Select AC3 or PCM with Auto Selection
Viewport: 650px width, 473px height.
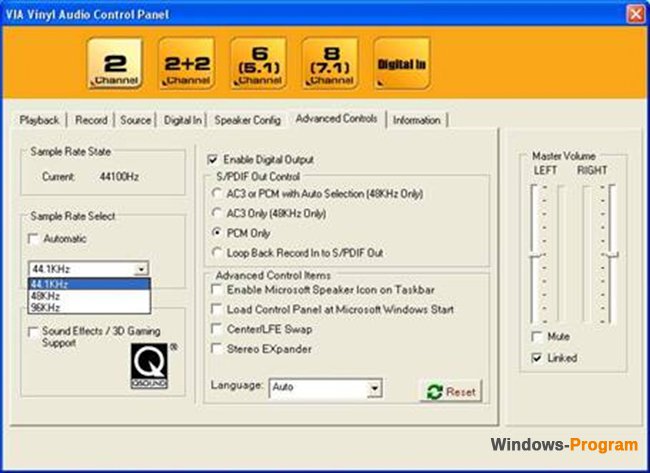(217, 193)
